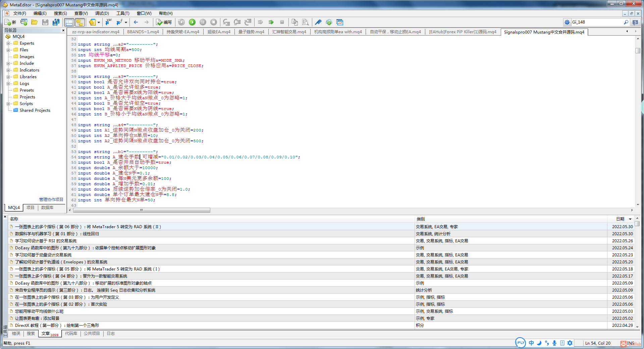
Task: Open the function list dropdown arrow
Action: [126, 22]
